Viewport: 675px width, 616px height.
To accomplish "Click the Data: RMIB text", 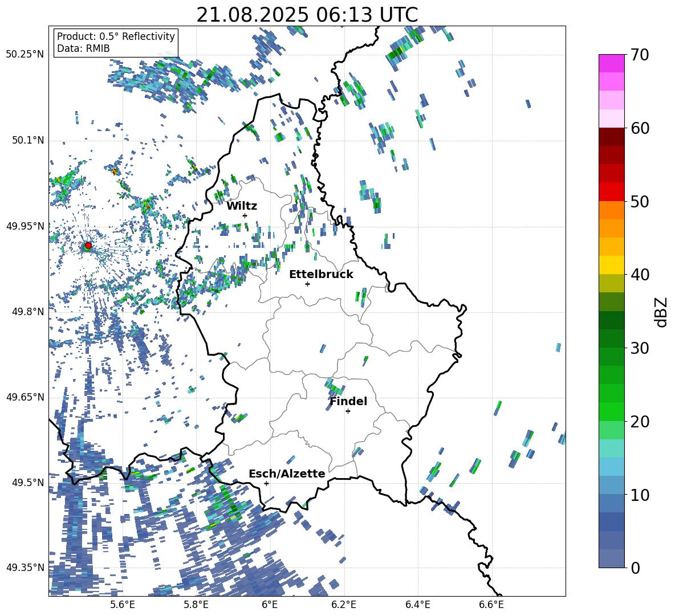I will point(83,48).
